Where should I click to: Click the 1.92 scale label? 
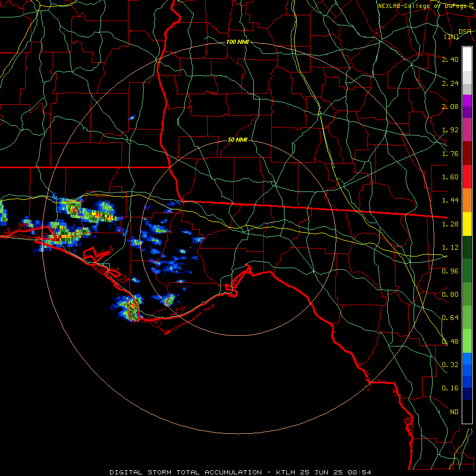[450, 130]
